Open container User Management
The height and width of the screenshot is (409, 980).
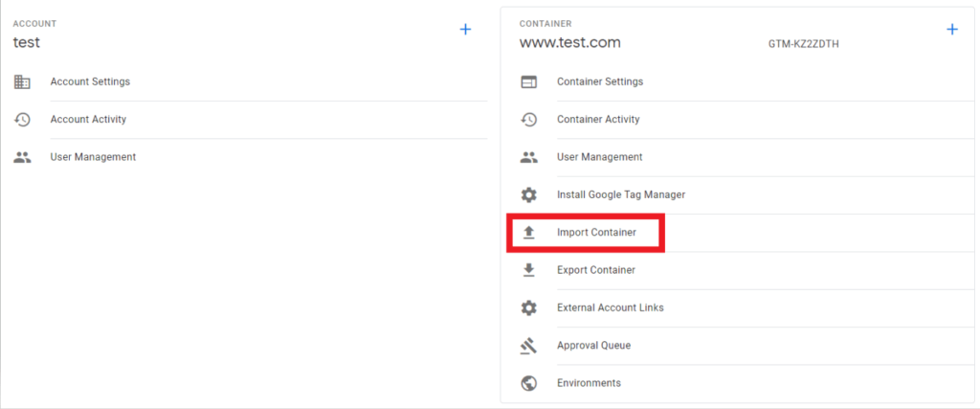pos(599,157)
